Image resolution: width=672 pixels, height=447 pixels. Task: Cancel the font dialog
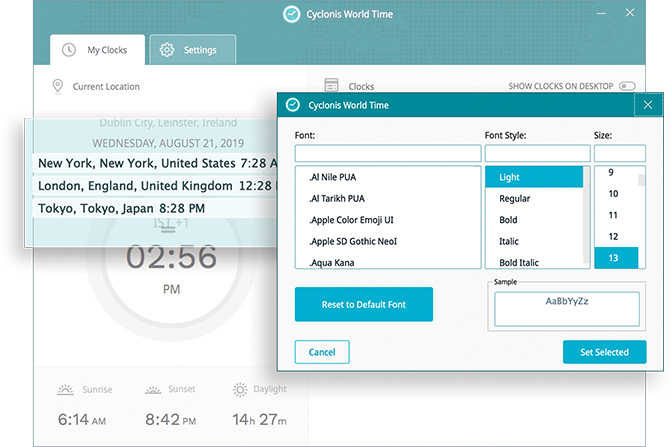pyautogui.click(x=322, y=352)
